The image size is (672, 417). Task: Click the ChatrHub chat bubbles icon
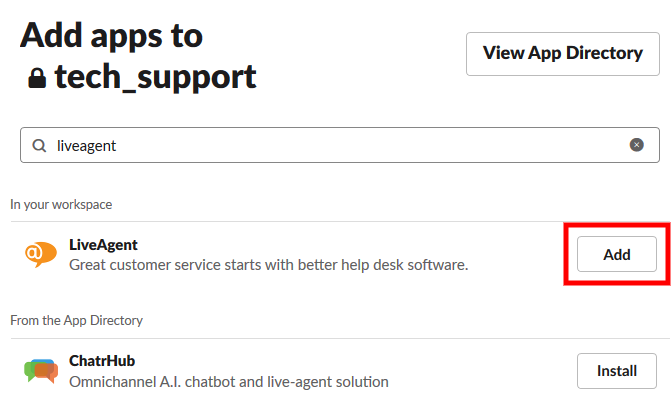[x=41, y=371]
